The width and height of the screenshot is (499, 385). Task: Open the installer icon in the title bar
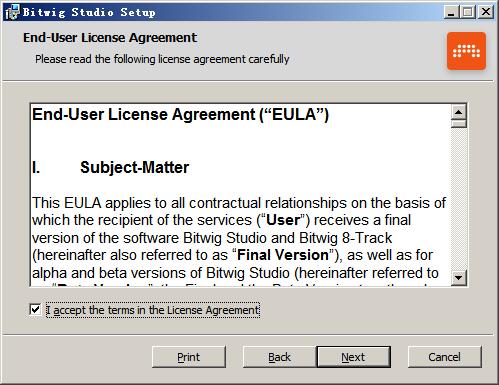(12, 12)
